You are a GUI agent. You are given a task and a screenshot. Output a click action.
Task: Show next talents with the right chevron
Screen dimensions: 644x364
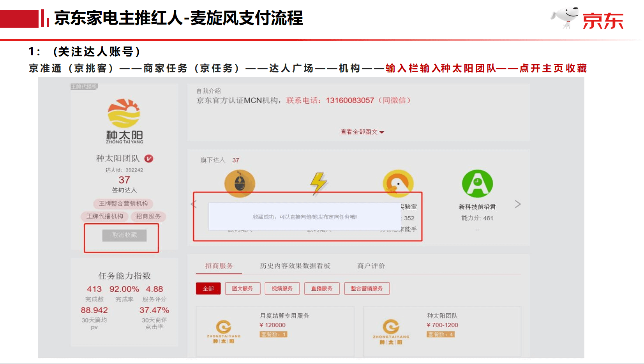518,204
